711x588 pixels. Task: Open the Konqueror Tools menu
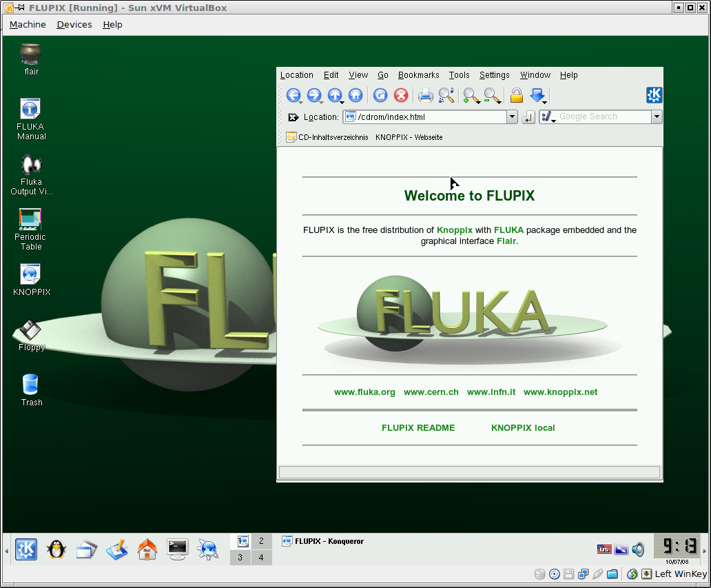click(460, 75)
